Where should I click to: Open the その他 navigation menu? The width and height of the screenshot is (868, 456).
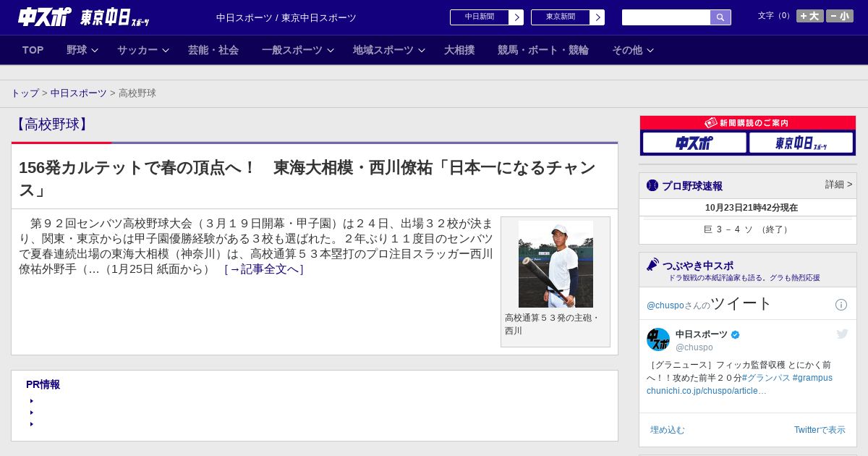point(627,50)
